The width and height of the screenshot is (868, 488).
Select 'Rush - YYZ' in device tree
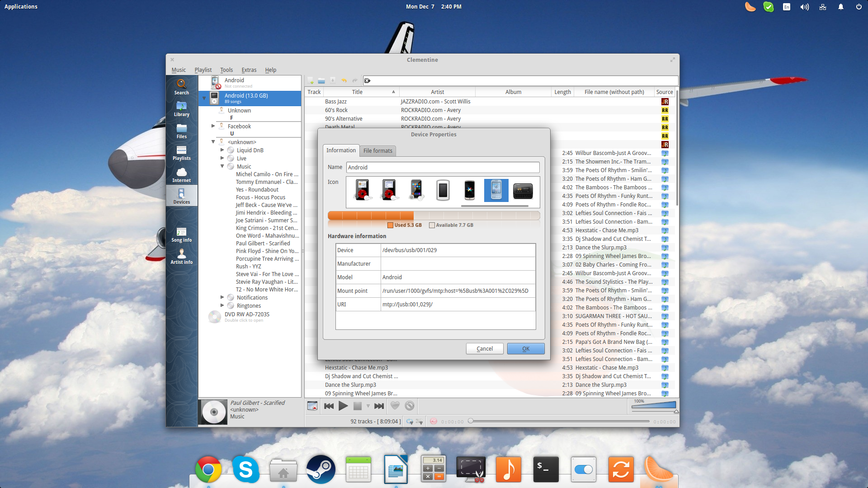click(x=248, y=267)
